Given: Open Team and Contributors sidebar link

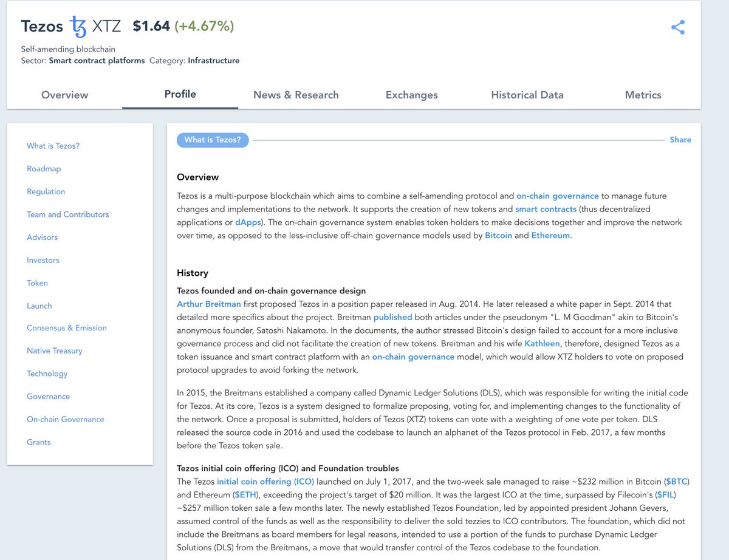Looking at the screenshot, I should tap(68, 214).
